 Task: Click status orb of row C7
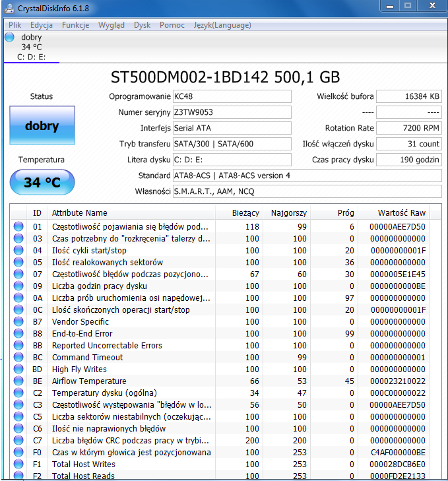point(18,440)
